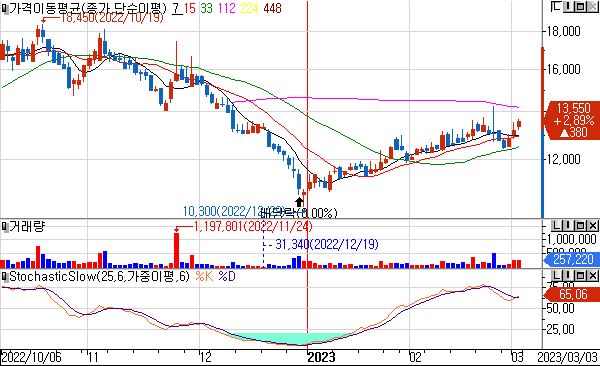The height and width of the screenshot is (366, 600).
Task: Click the 1,197,801(2022/11/24) max volume annotation
Action: click(253, 226)
